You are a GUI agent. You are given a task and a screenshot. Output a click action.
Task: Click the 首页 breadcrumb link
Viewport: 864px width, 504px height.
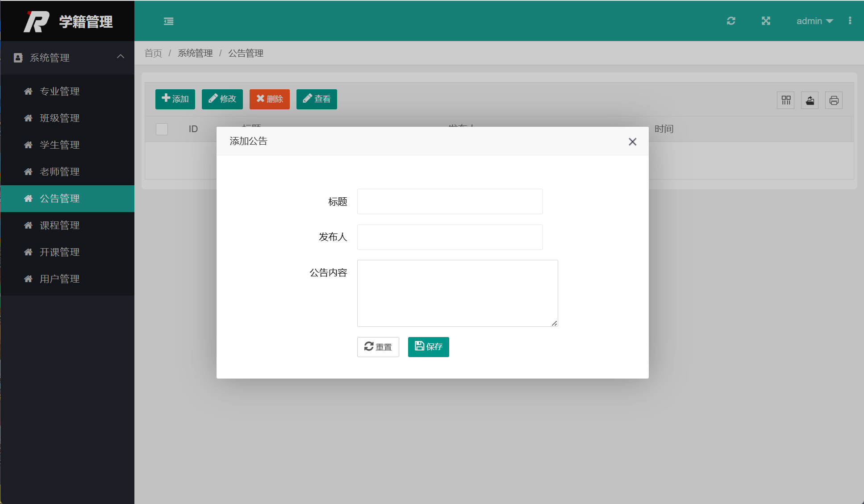pos(153,53)
